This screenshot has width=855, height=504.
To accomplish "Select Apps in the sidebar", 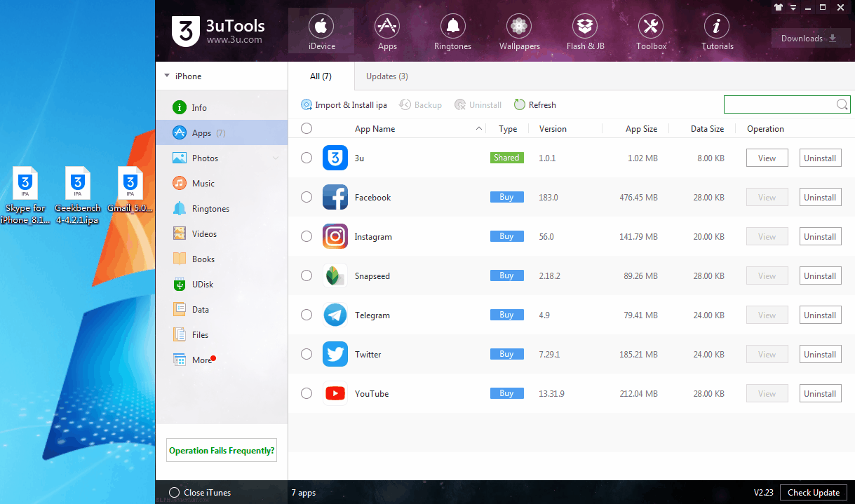I will point(222,133).
